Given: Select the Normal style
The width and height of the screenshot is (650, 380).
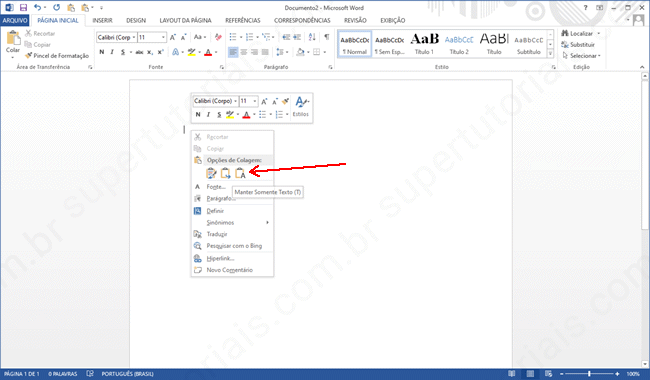Looking at the screenshot, I should tap(355, 44).
